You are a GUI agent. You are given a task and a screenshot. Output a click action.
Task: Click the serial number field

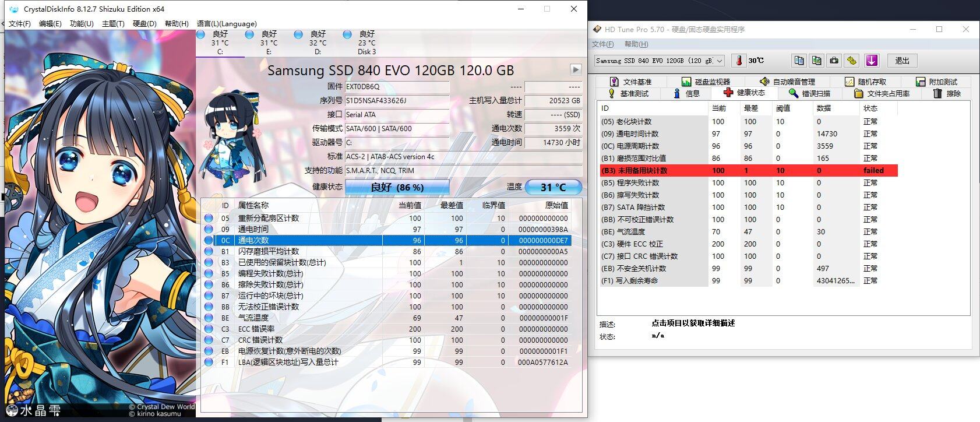click(397, 101)
